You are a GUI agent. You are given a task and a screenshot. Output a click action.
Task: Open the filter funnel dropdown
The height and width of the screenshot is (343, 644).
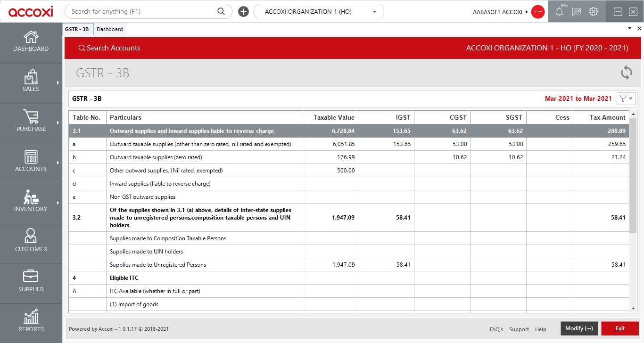point(627,98)
